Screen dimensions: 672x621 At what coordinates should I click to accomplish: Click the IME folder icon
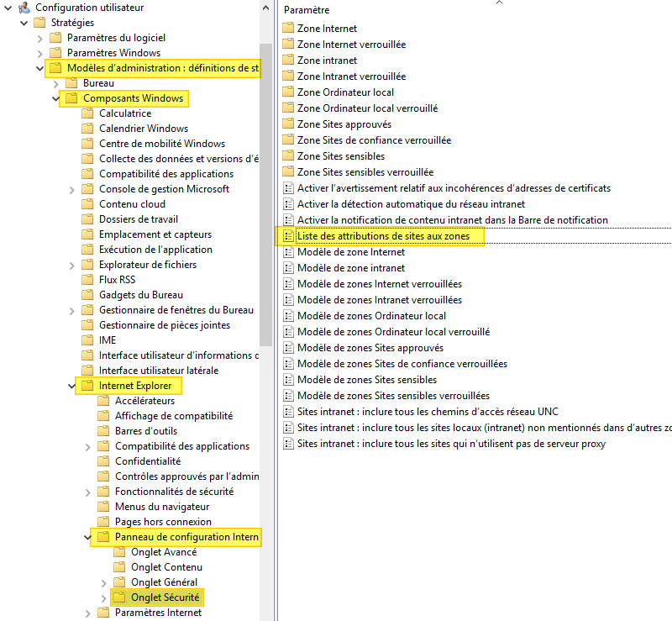pos(87,340)
